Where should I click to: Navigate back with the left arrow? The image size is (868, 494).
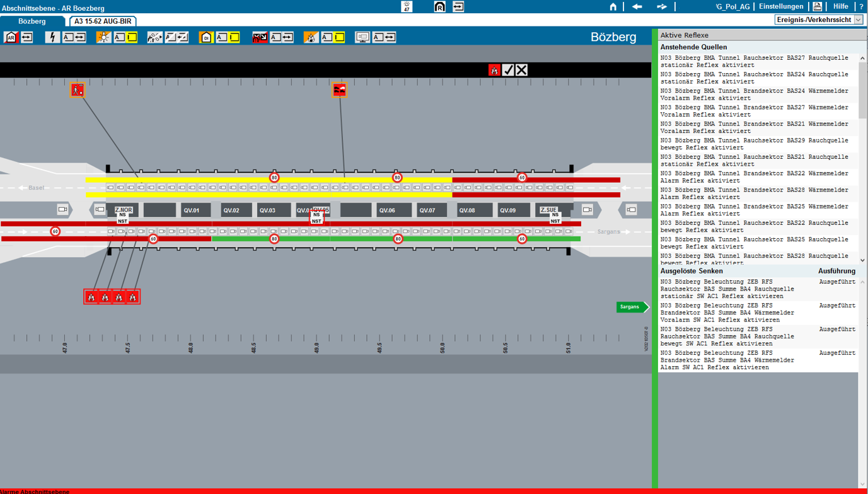[x=637, y=6]
